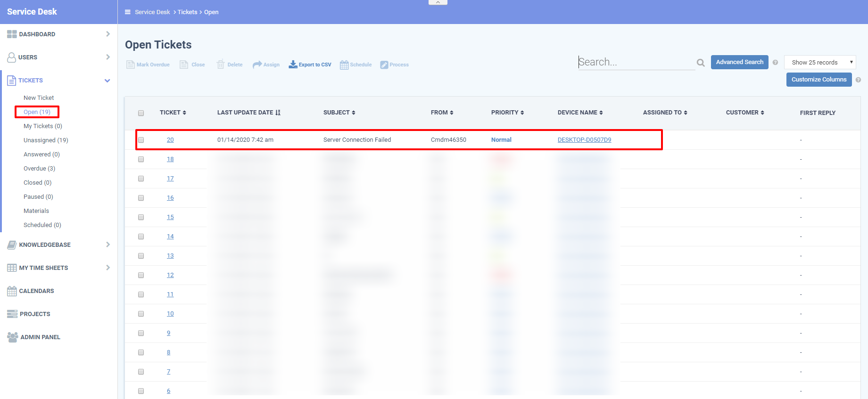
Task: Open Unassigned (19) tickets list
Action: [x=46, y=140]
